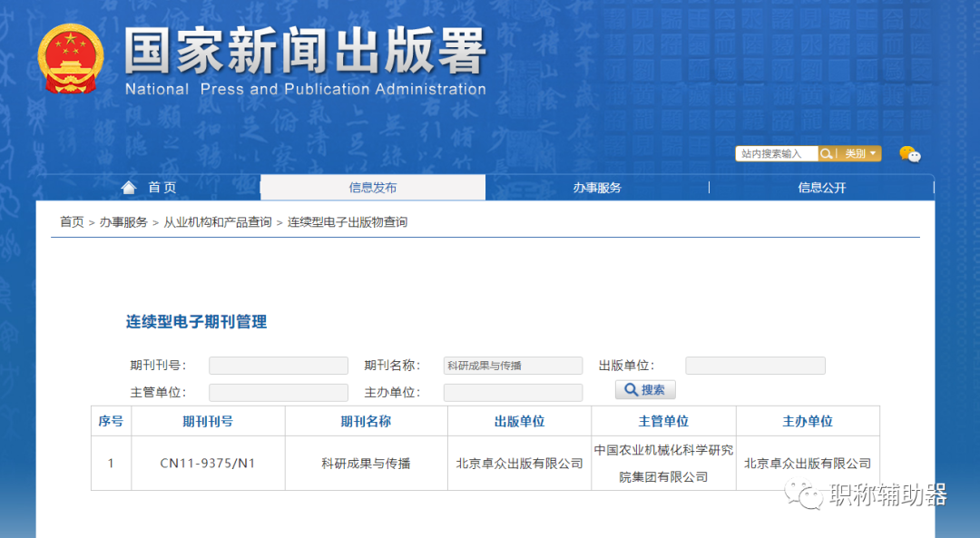Open the 信息公开 tab
Viewport: 980px width, 538px height.
click(821, 187)
